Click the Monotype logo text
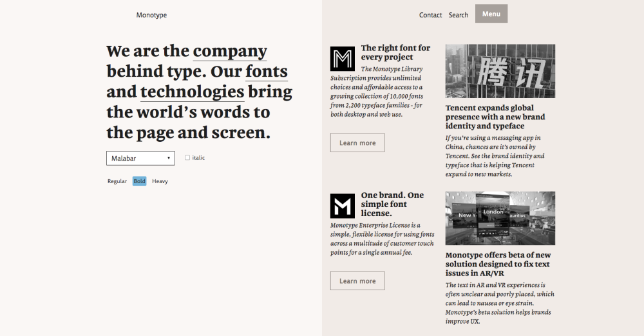This screenshot has width=644, height=336. click(151, 15)
